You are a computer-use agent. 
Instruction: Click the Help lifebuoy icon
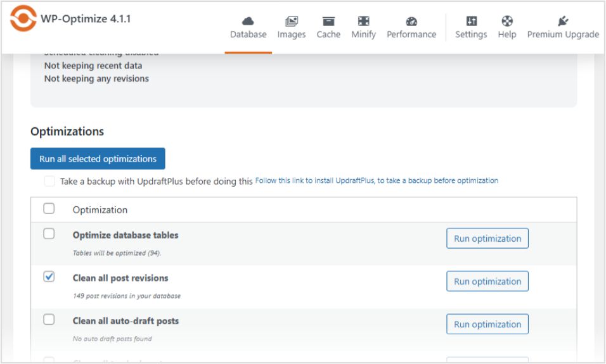click(507, 21)
